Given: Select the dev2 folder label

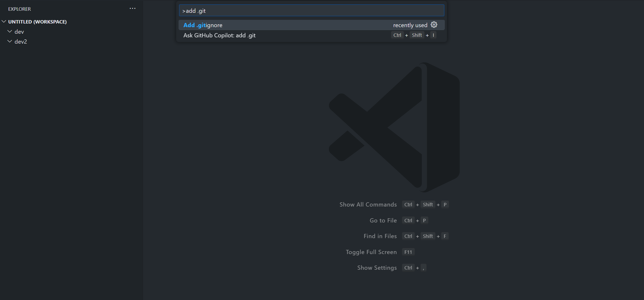Looking at the screenshot, I should pos(21,42).
